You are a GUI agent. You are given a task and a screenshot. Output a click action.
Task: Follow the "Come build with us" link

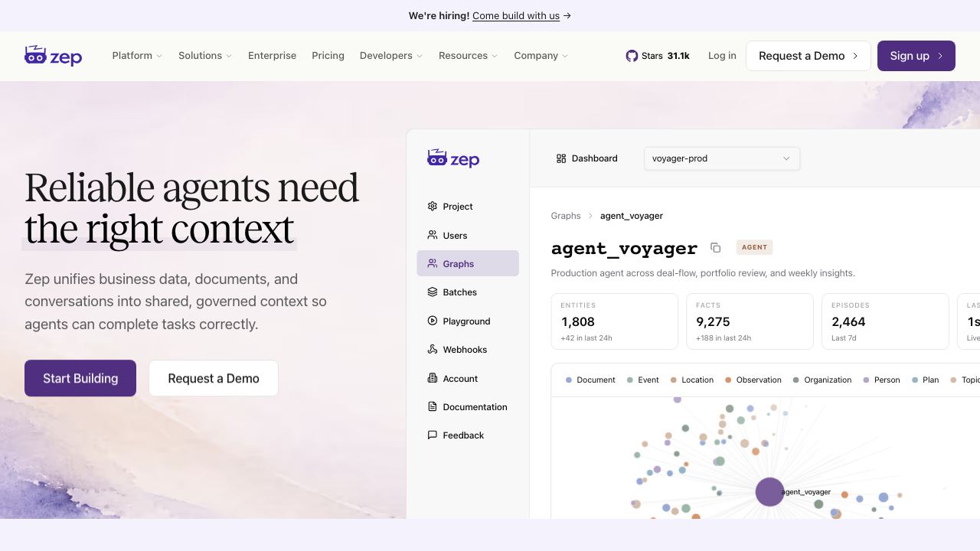[516, 15]
